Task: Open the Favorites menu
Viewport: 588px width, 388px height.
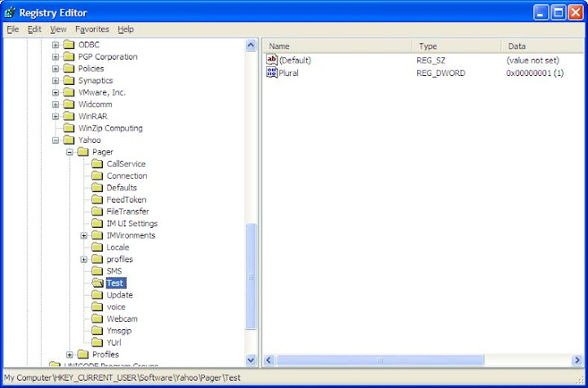Action: pyautogui.click(x=91, y=29)
